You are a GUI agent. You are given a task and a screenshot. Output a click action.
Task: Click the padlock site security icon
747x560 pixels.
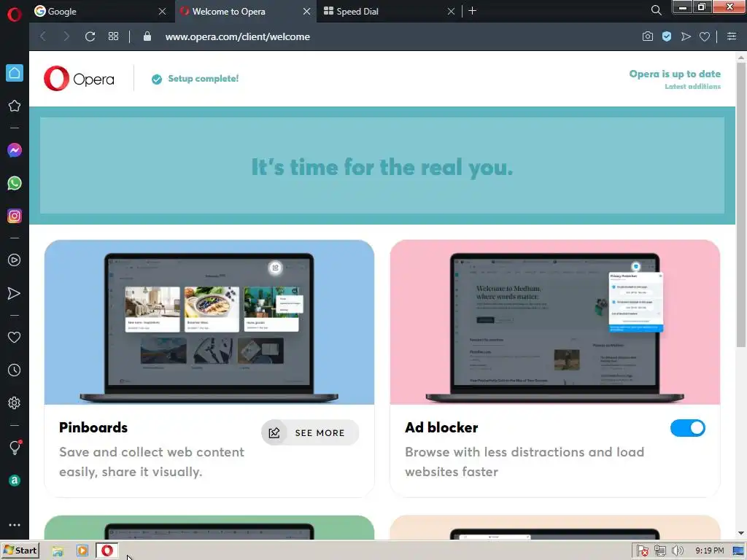pos(147,36)
